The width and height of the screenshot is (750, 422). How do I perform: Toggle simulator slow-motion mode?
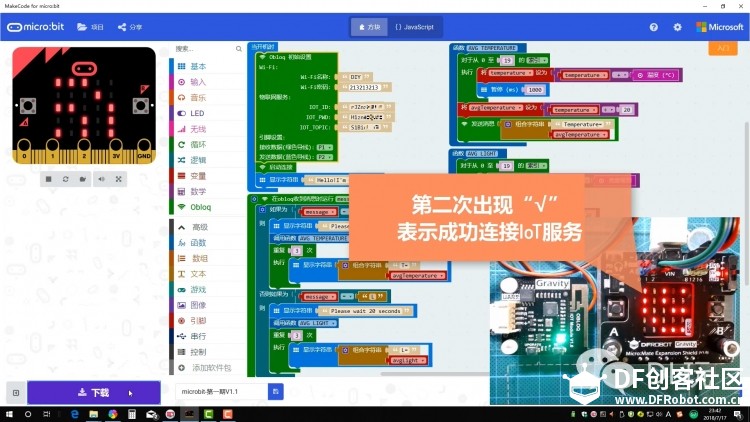[83, 179]
